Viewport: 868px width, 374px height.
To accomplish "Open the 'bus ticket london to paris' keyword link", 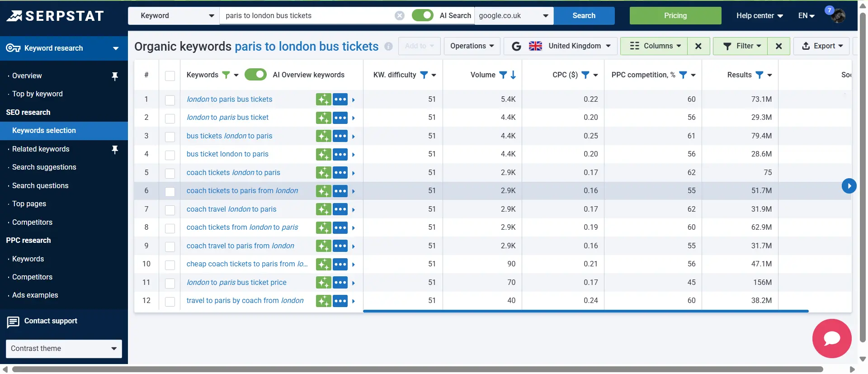I will click(227, 154).
